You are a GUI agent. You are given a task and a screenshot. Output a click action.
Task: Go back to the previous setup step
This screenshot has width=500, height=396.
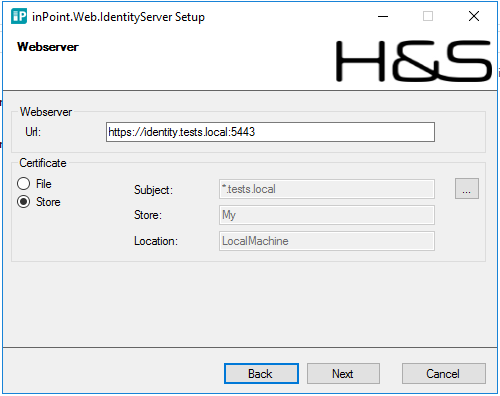(261, 373)
